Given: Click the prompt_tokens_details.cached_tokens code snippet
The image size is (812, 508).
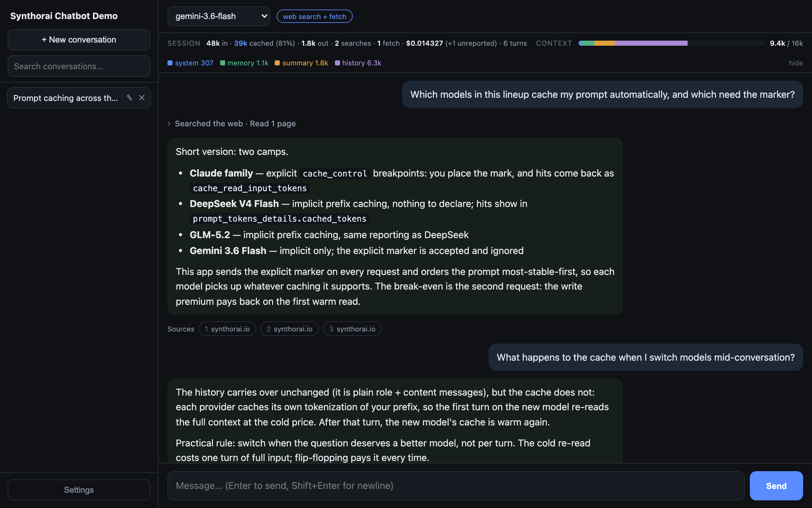Looking at the screenshot, I should (x=279, y=219).
